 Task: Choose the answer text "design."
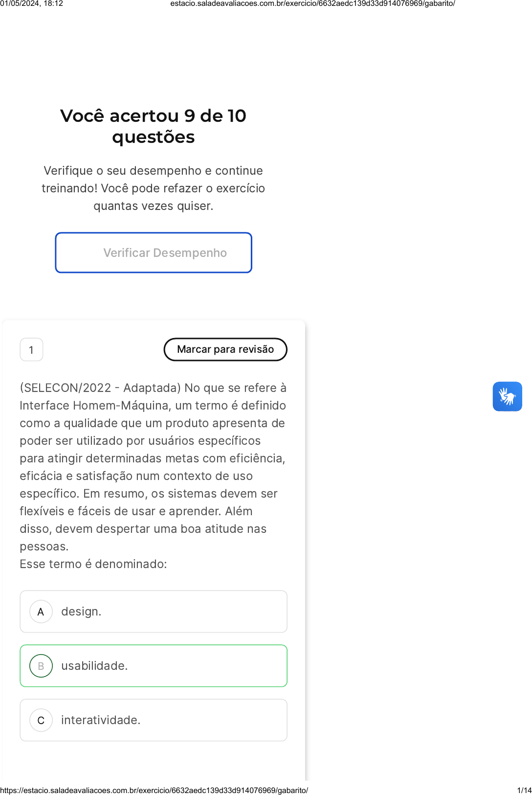(81, 612)
